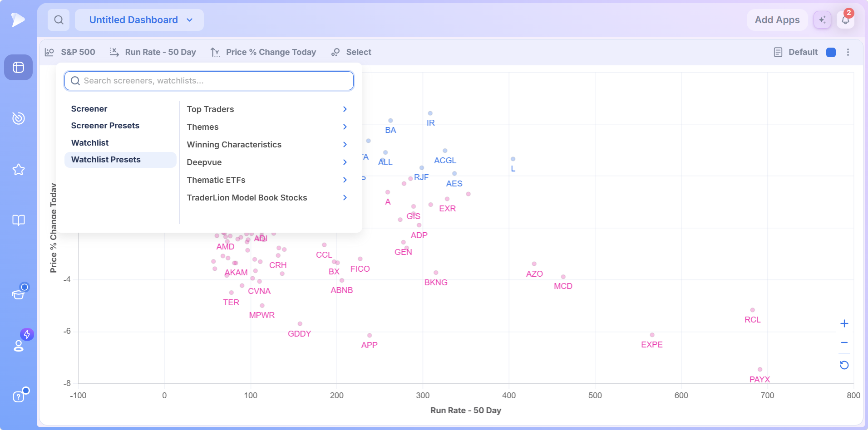Click the CRH data point label

pos(278,265)
